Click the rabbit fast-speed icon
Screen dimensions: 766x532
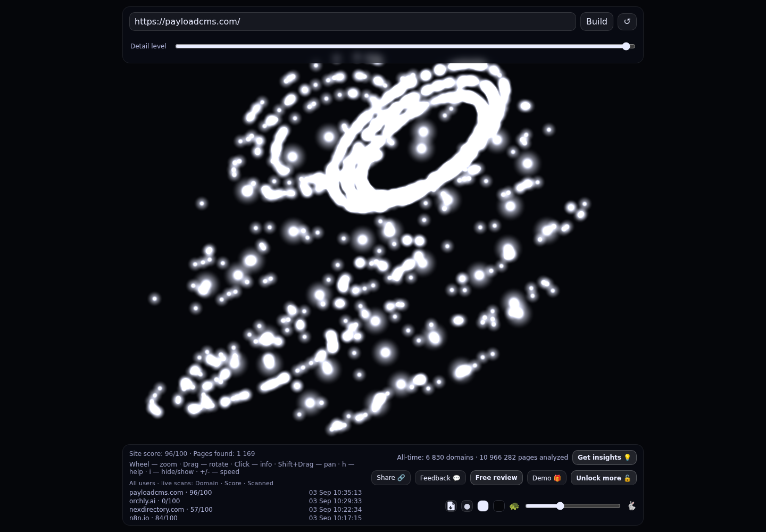pyautogui.click(x=631, y=506)
